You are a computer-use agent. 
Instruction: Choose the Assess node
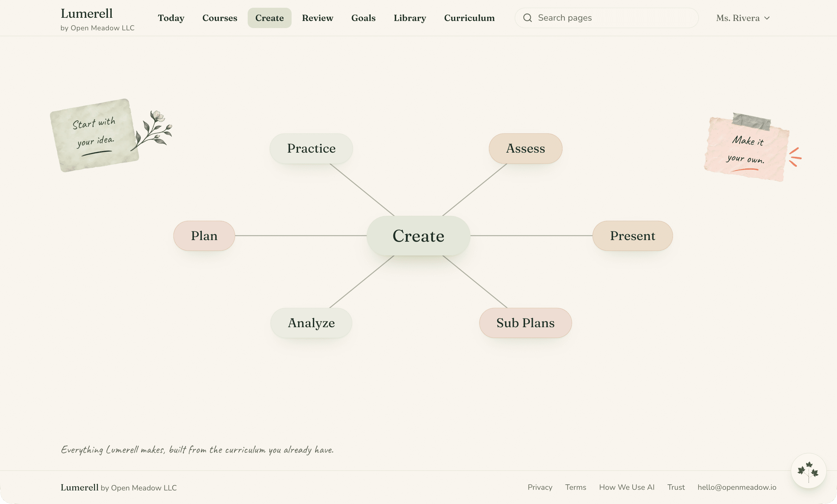525,148
